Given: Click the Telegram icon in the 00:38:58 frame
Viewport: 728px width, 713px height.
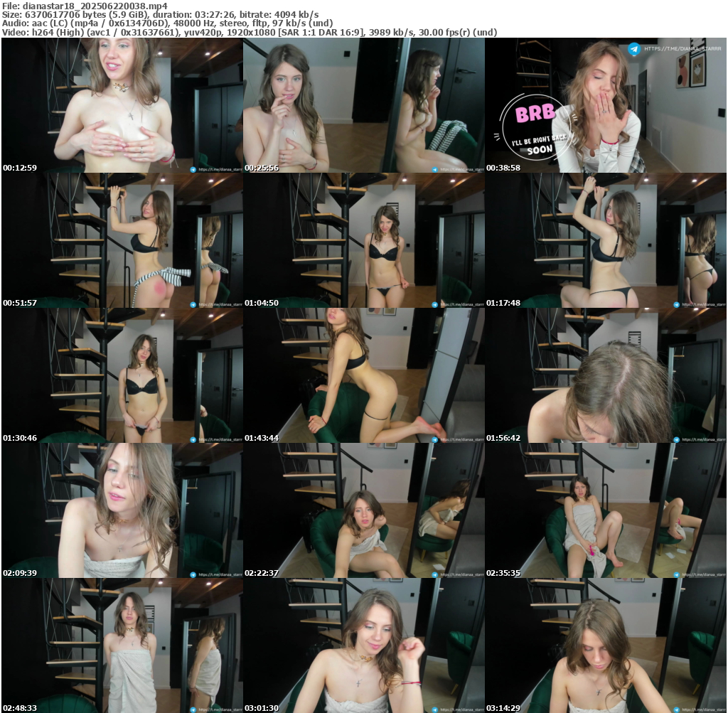Looking at the screenshot, I should pos(633,49).
